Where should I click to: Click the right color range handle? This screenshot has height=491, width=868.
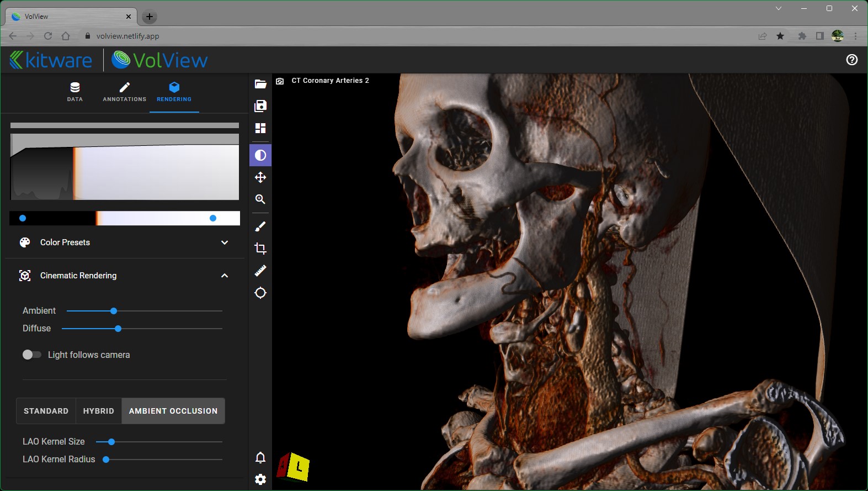(x=213, y=218)
